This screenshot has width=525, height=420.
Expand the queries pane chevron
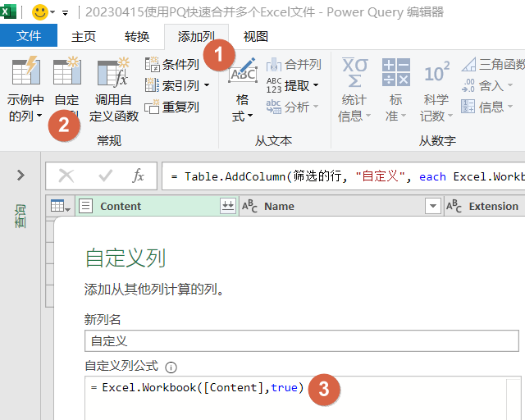[21, 175]
